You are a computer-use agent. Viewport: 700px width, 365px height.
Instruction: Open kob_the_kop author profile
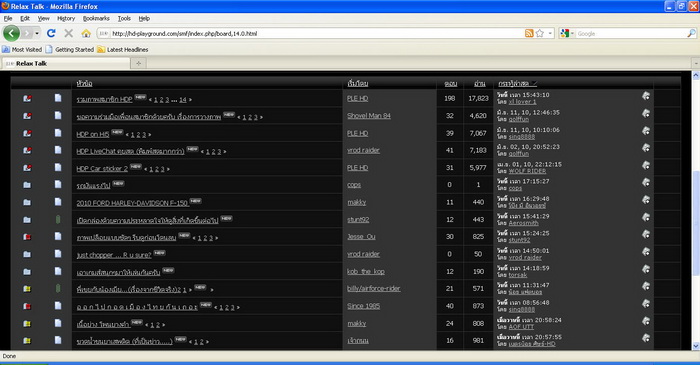pyautogui.click(x=366, y=271)
